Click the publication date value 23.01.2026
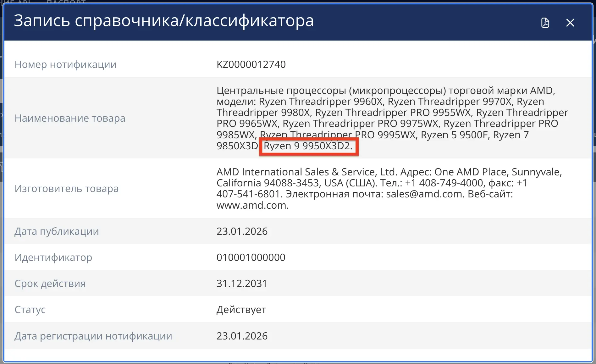This screenshot has width=596, height=364. point(242,231)
